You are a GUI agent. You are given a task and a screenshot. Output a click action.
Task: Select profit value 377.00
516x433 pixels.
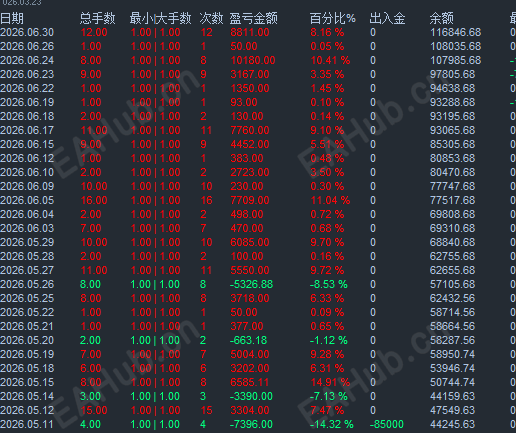[247, 326]
